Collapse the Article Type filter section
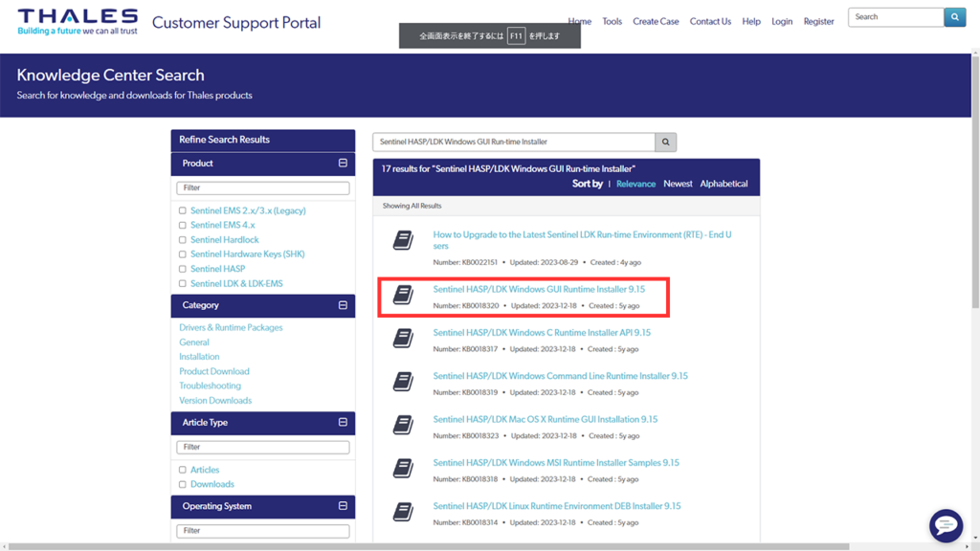Screen dimensions: 980x551 coord(343,423)
